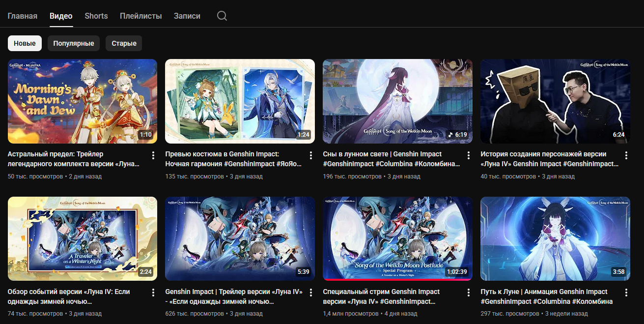Click the 135 тыс. просмотров metadata text
Image resolution: width=644 pixels, height=324 pixels.
tap(195, 176)
